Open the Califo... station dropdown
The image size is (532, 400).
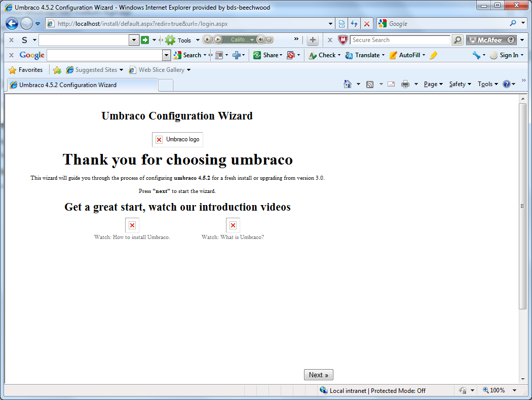[x=242, y=39]
